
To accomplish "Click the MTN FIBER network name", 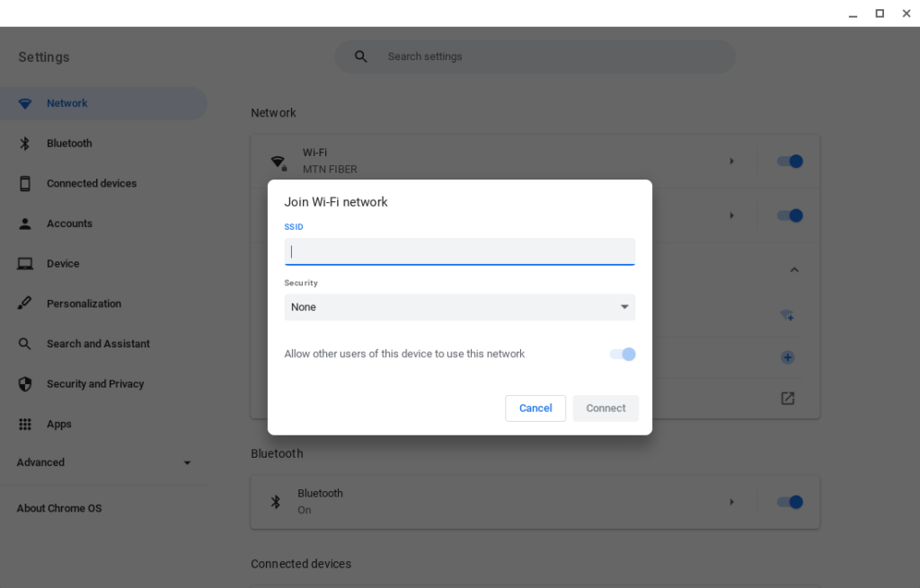I will coord(330,170).
